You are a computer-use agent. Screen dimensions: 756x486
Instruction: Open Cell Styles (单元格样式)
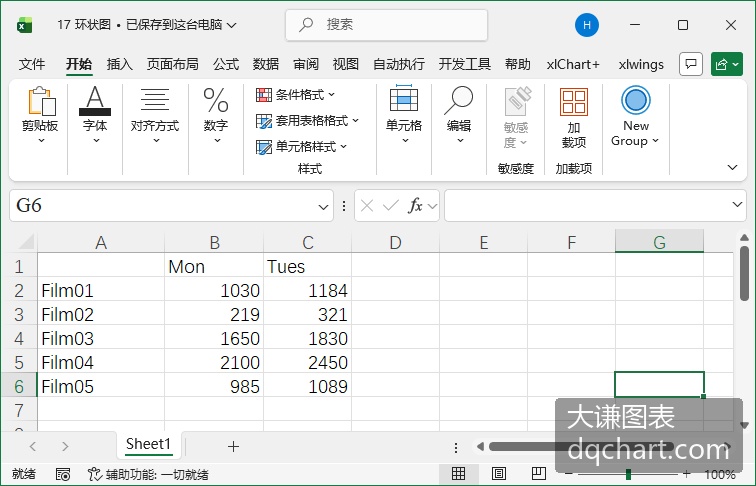pyautogui.click(x=301, y=147)
